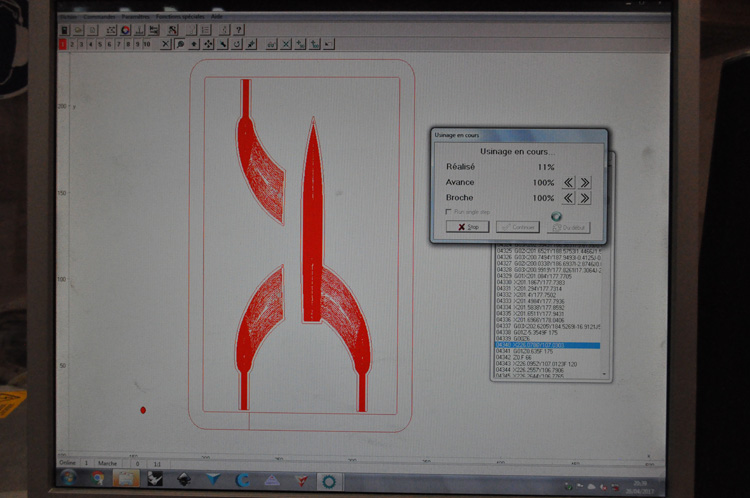
Task: Select G-code line 04329 in the list
Action: [547, 276]
